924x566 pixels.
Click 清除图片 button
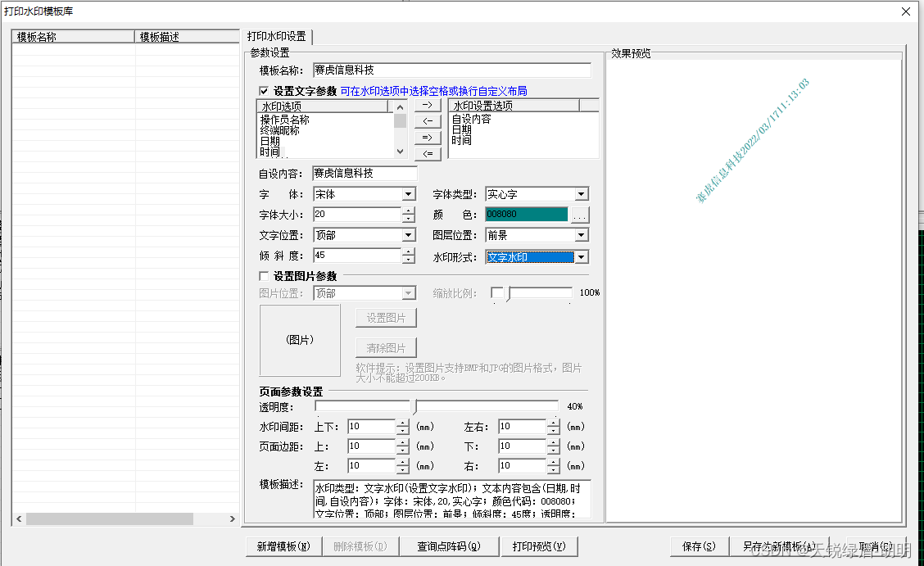386,348
